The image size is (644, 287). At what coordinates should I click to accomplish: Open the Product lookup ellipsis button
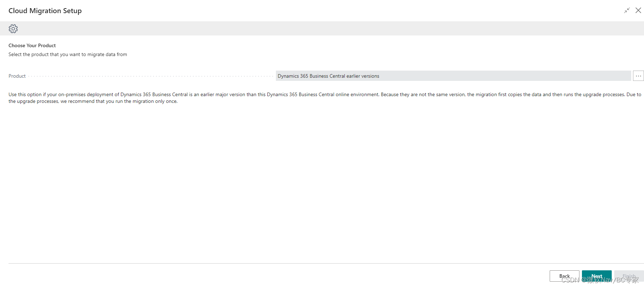638,76
